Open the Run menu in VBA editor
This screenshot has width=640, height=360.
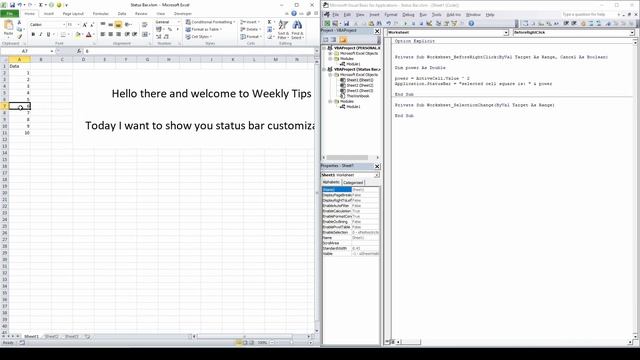(x=423, y=15)
